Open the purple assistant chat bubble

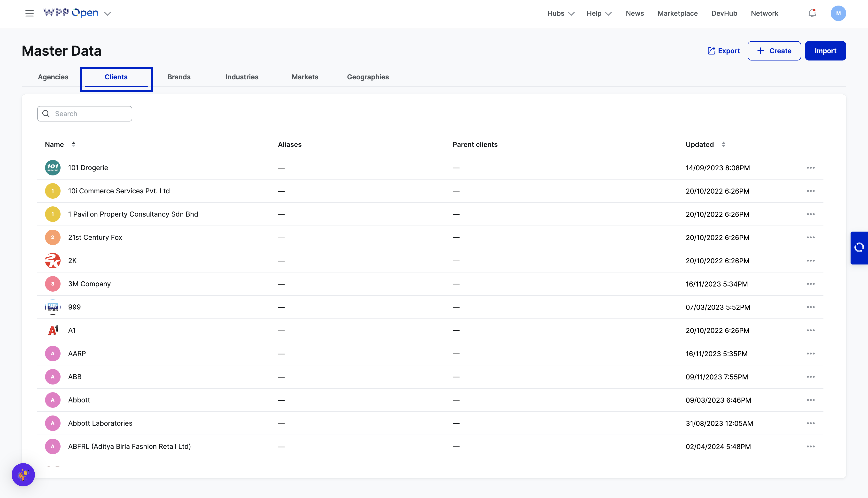pos(23,474)
